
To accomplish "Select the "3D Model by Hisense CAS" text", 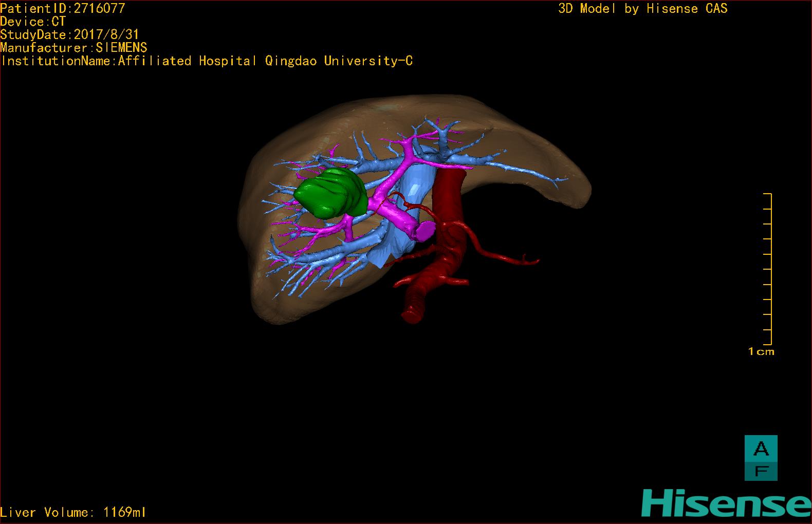I will tap(643, 8).
